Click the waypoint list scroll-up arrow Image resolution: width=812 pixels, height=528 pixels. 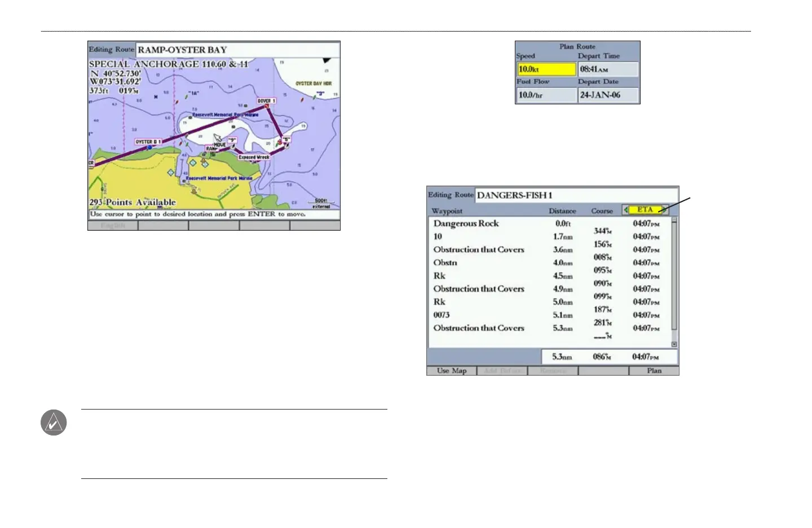674,220
